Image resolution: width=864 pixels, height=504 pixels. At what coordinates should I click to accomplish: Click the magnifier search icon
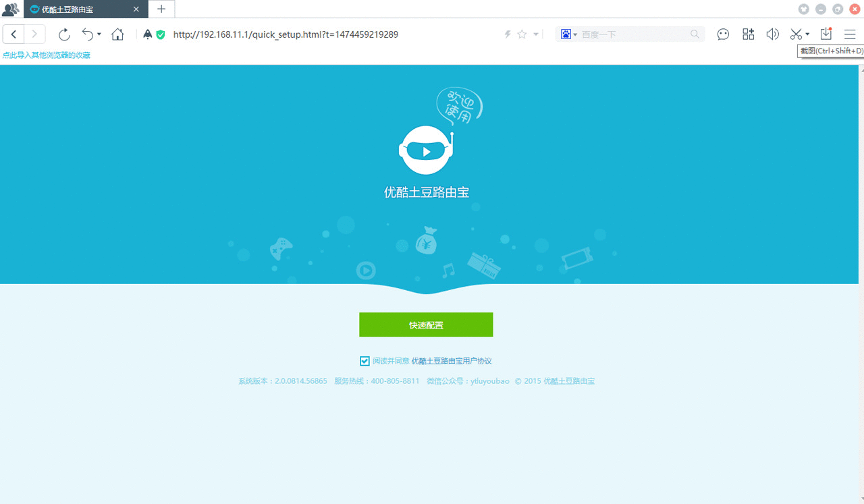[x=695, y=34]
